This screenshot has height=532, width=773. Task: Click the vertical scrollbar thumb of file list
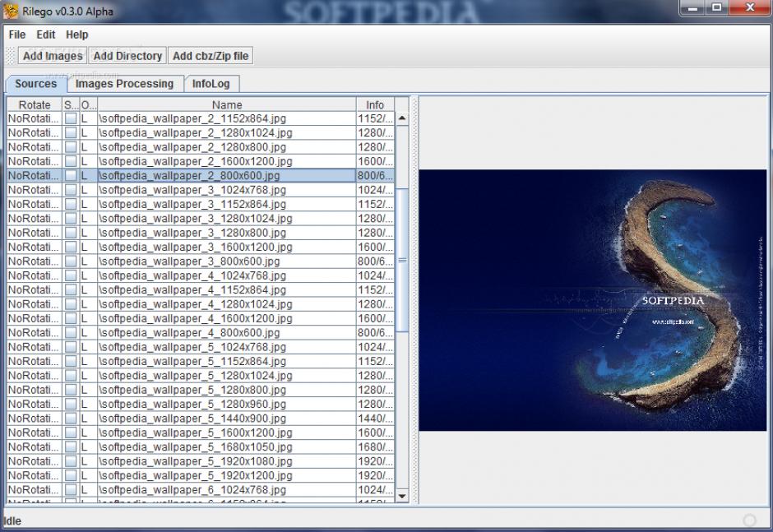tap(402, 260)
